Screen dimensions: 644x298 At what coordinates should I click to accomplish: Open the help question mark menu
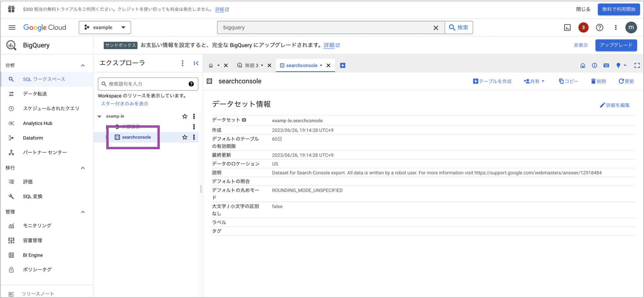pos(600,28)
